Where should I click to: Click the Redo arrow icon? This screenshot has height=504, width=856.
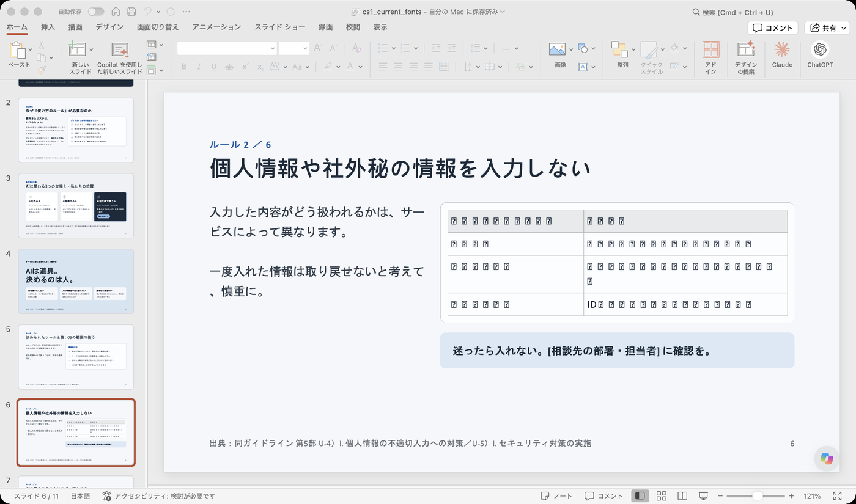tap(171, 12)
